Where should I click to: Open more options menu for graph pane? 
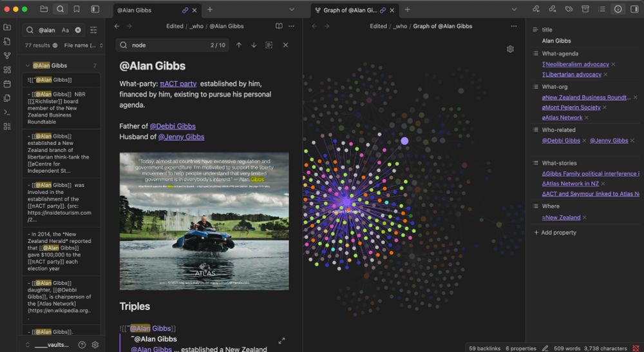[514, 26]
